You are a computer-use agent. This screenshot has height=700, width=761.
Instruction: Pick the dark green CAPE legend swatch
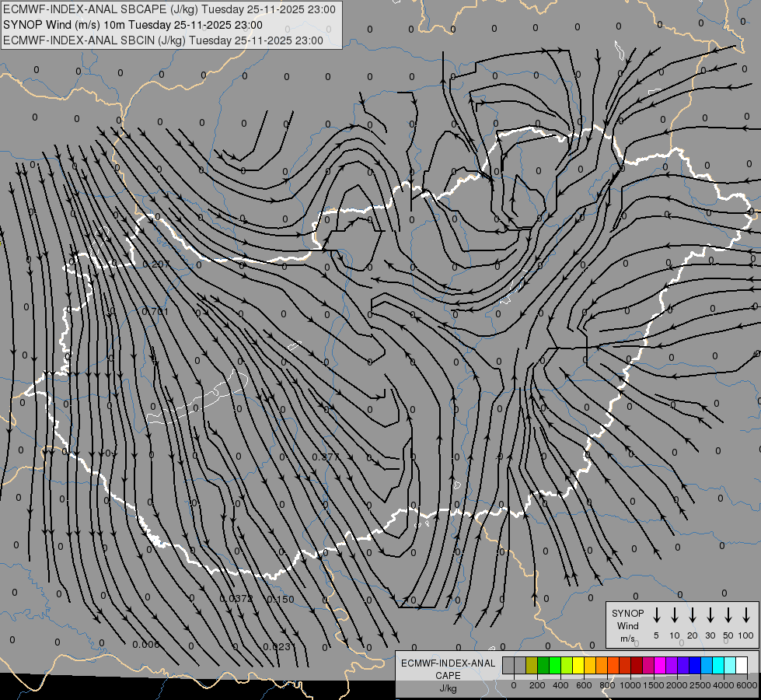click(543, 665)
